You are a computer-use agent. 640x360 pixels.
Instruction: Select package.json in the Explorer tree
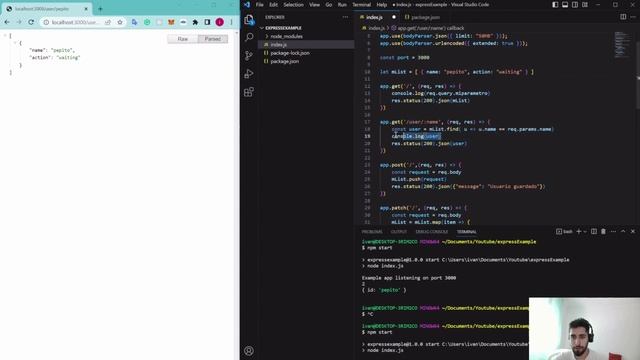click(x=284, y=61)
